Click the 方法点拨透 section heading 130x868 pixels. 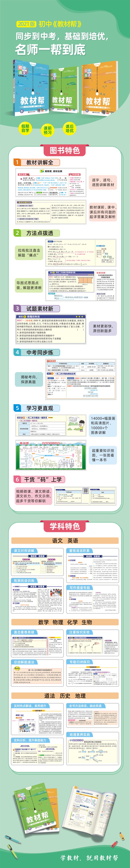[x=40, y=233]
